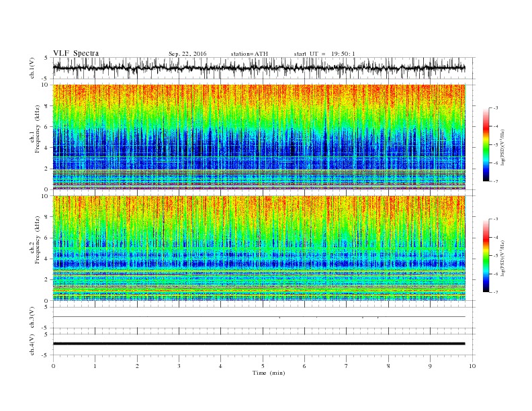Click time axis tick label '1'

pyautogui.click(x=95, y=366)
